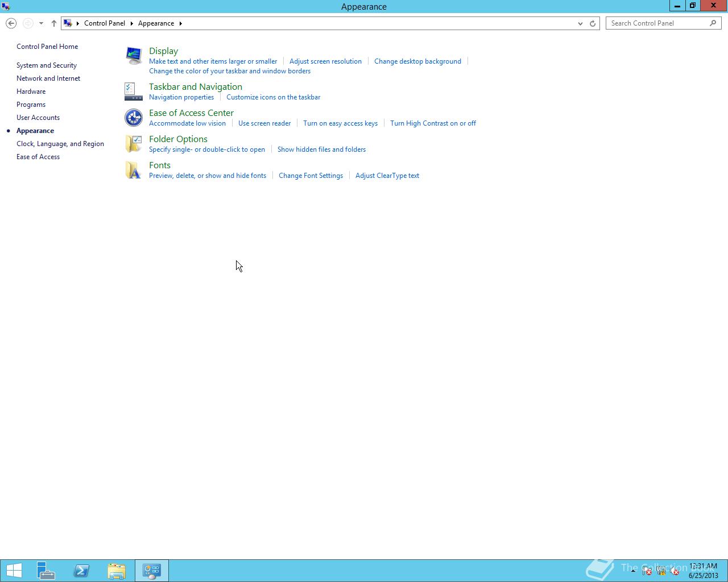The height and width of the screenshot is (582, 728).
Task: Open Accommodate low vision
Action: point(187,123)
